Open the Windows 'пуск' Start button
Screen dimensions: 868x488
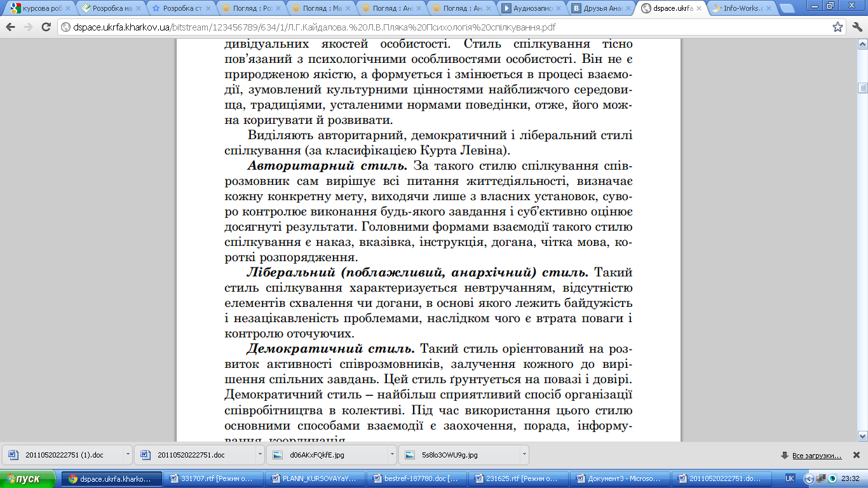29,478
